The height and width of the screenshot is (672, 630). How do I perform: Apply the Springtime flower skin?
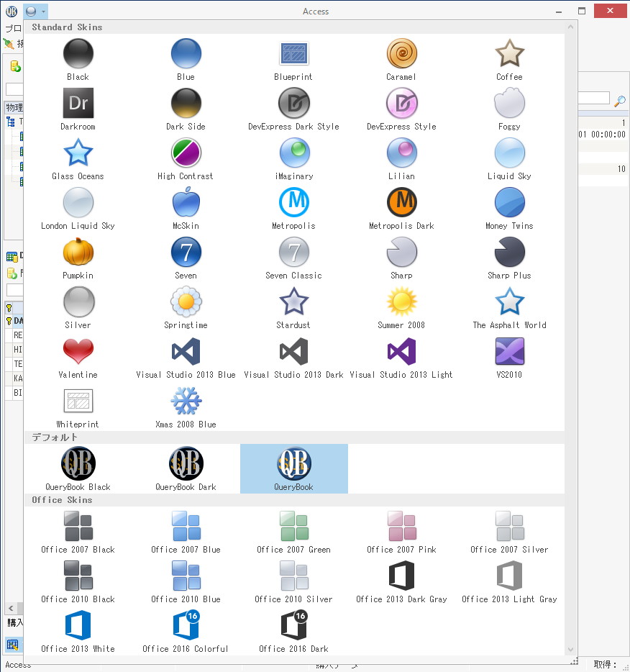click(186, 308)
